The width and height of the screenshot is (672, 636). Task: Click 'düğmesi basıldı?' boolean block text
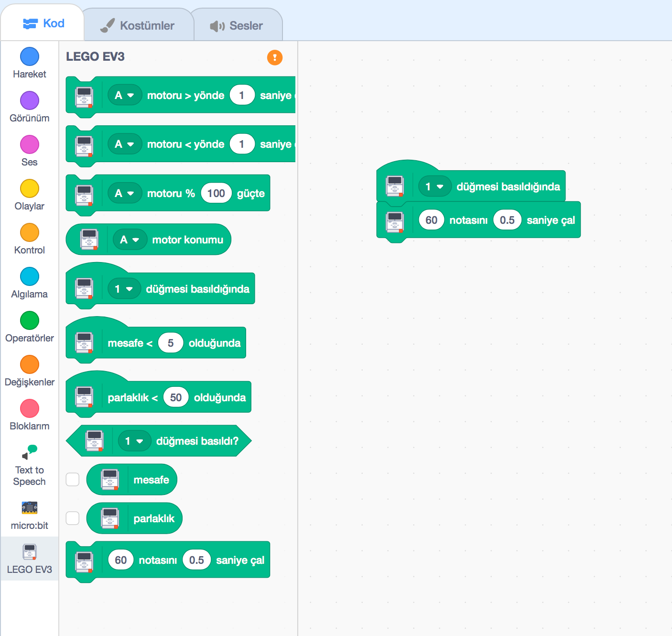[197, 441]
